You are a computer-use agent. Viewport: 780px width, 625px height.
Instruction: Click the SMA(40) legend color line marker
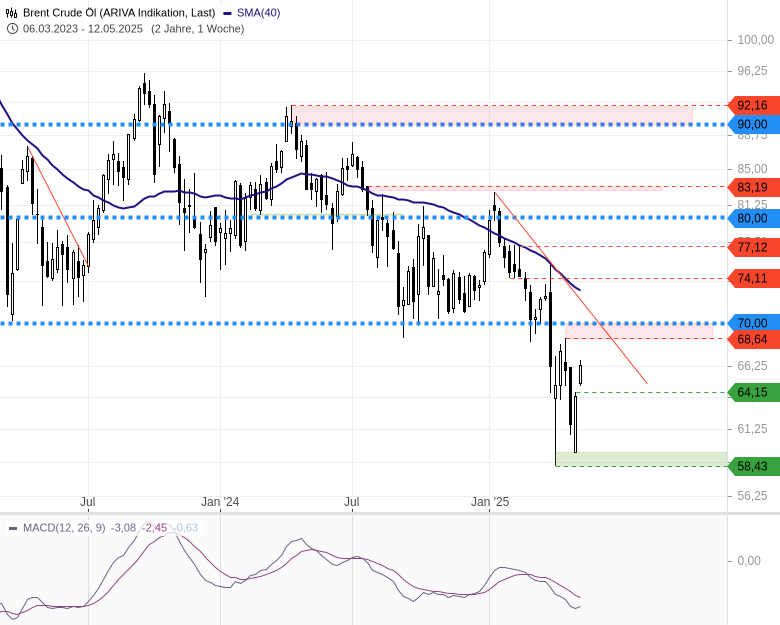pyautogui.click(x=228, y=13)
